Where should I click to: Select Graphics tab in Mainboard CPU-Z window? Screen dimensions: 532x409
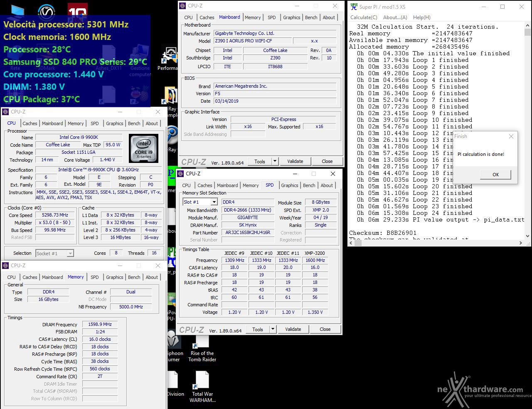pos(291,17)
